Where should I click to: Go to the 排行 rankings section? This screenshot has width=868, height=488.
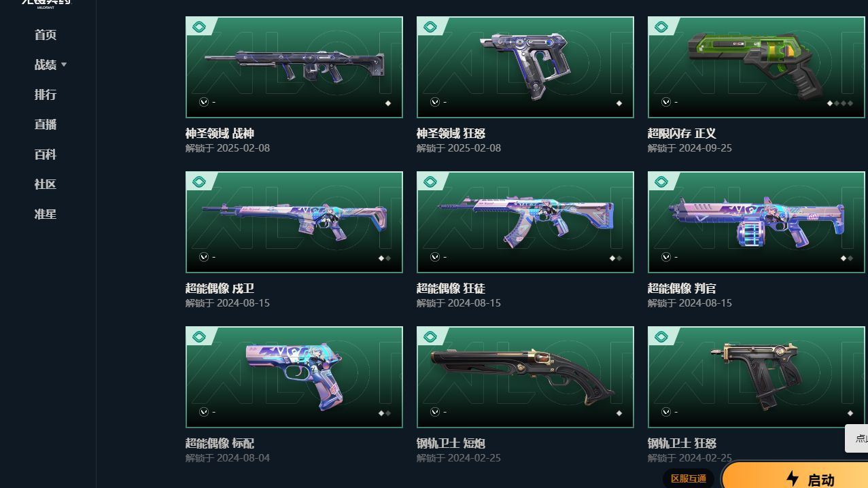click(x=46, y=94)
